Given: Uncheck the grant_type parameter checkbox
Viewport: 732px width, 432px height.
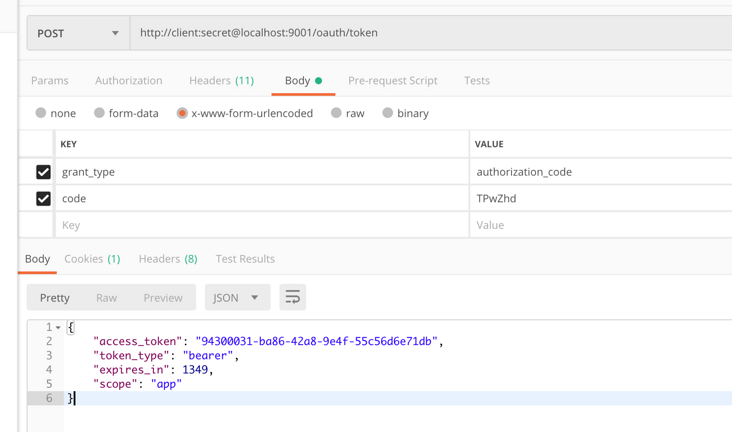Looking at the screenshot, I should pos(43,172).
